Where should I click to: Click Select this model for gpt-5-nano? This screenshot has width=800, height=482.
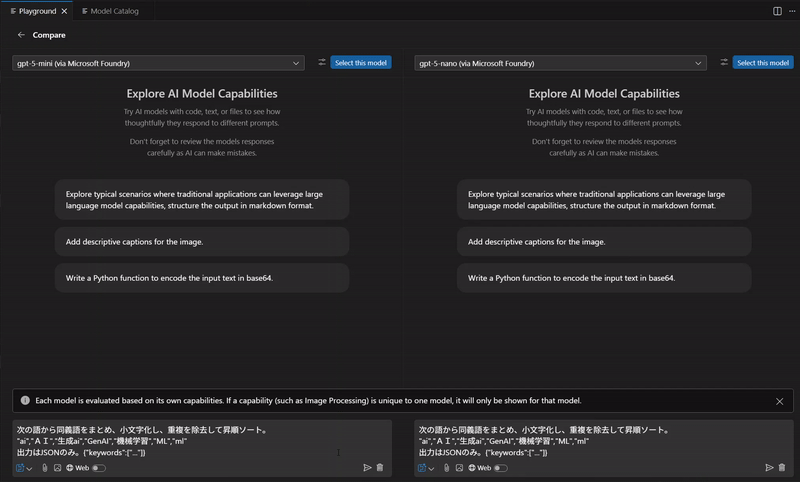click(x=763, y=63)
